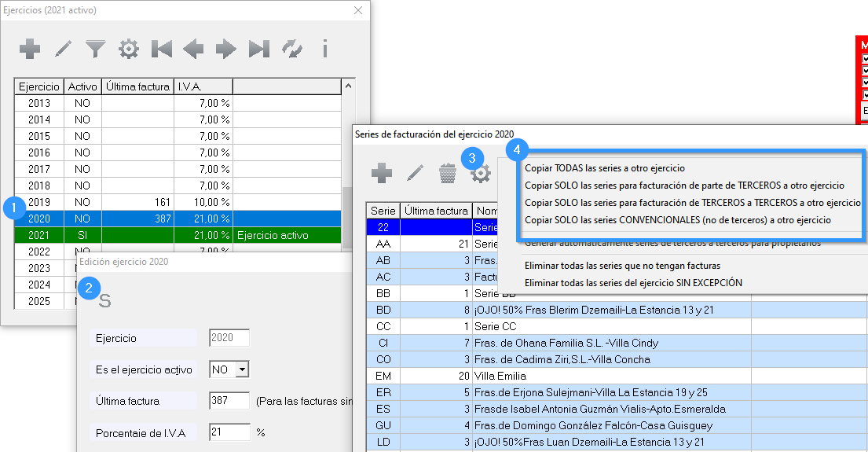Screen dimensions: 868x452
Task: Open gear options in Series de facturación
Action: pyautogui.click(x=481, y=174)
